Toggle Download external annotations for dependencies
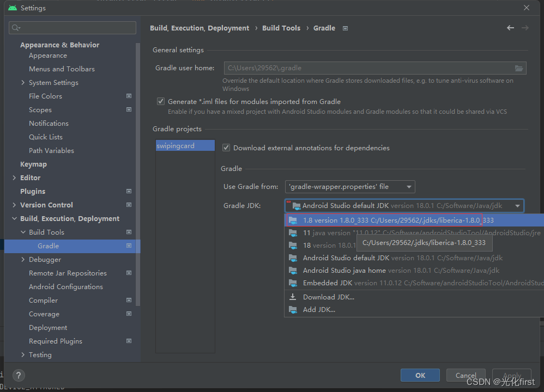 tap(226, 148)
